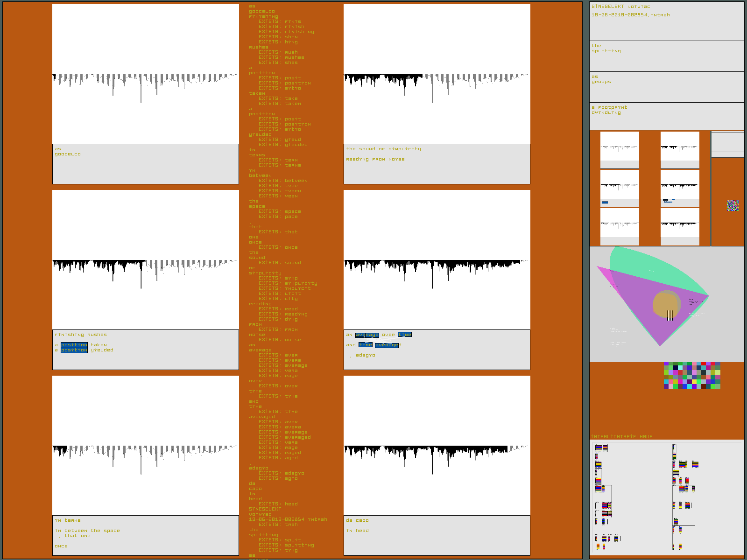Select the multicolor swatch grid below the diagram
Viewport: 747px width, 560px height.
(692, 376)
